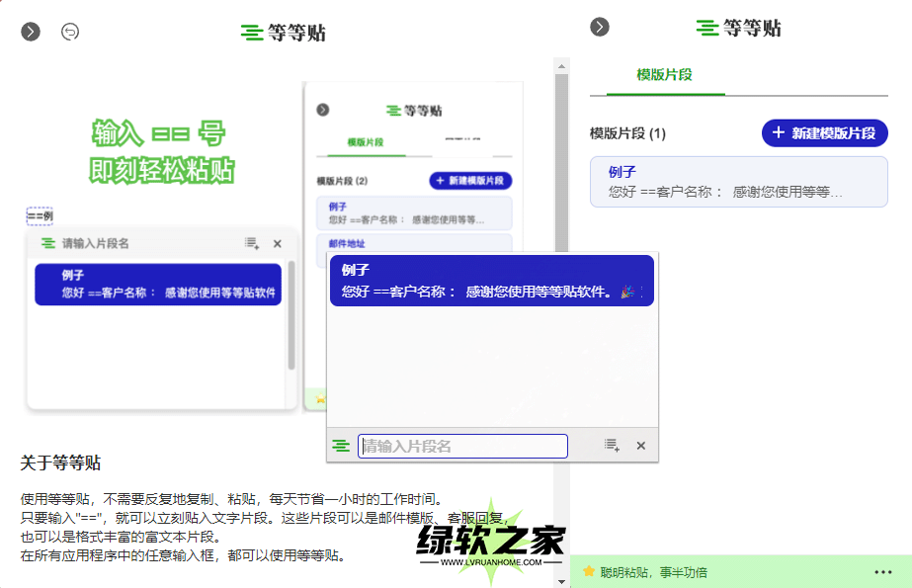Click green logo icon left of snippet input
The height and width of the screenshot is (588, 912).
(x=341, y=446)
